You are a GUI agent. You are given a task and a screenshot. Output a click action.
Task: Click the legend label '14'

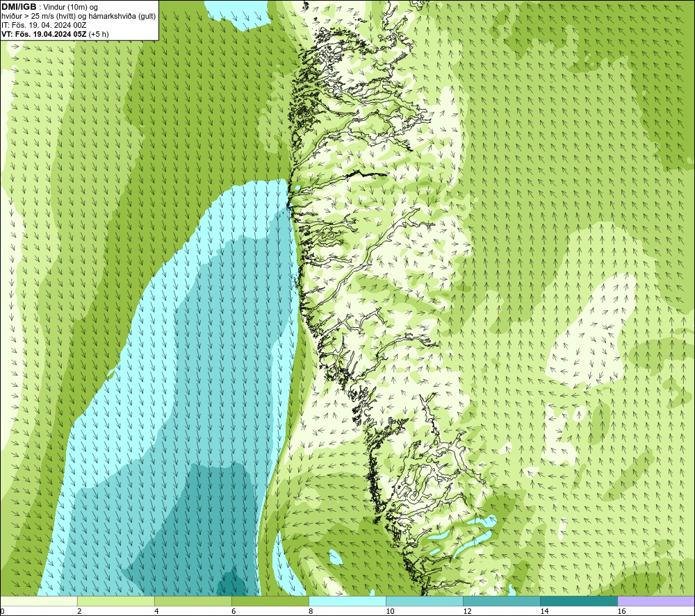[x=544, y=612]
